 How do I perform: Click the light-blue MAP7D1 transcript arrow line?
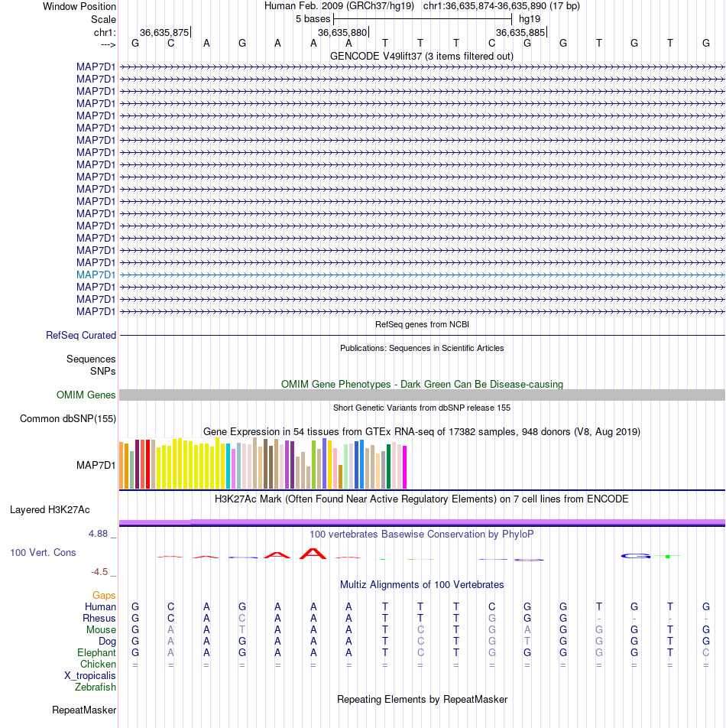tap(422, 275)
